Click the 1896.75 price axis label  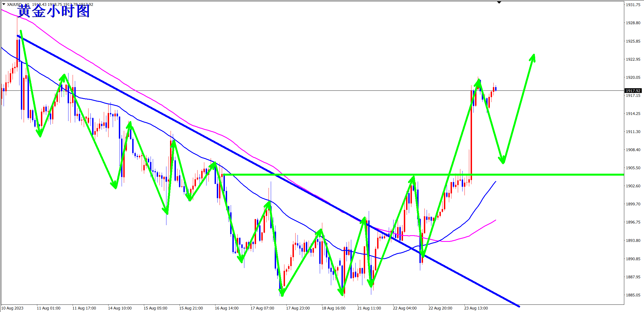point(633,222)
